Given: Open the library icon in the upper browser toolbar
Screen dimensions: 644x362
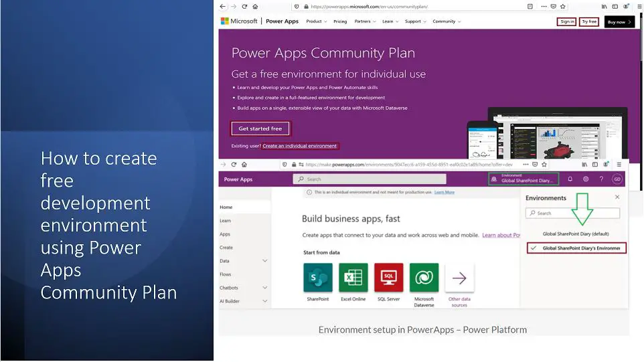Looking at the screenshot, I should [604, 7].
